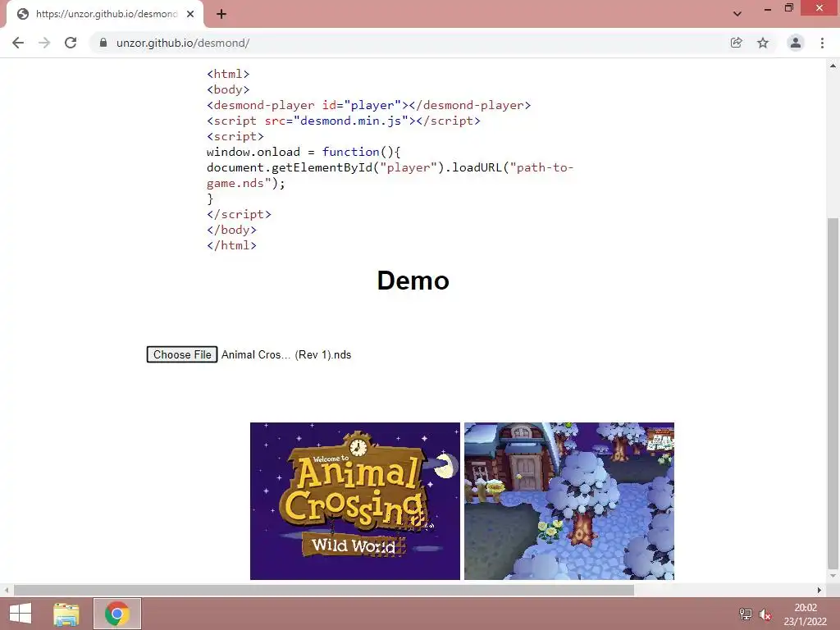Click the scroll up arrow

(x=833, y=66)
